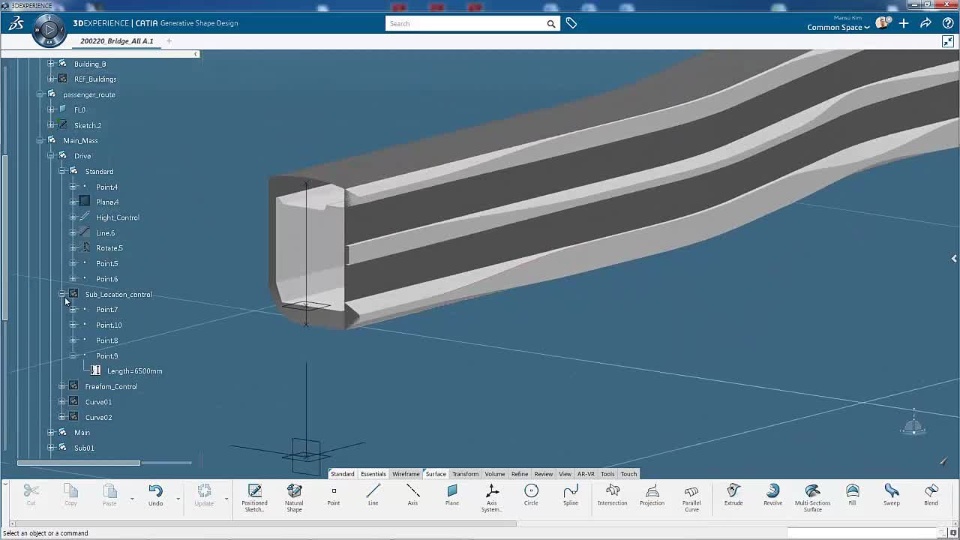960x540 pixels.
Task: Select the Plane tool
Action: click(452, 495)
